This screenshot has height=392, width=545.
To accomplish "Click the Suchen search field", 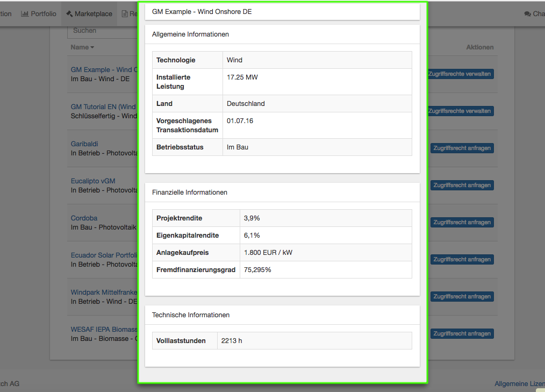I will click(x=102, y=31).
